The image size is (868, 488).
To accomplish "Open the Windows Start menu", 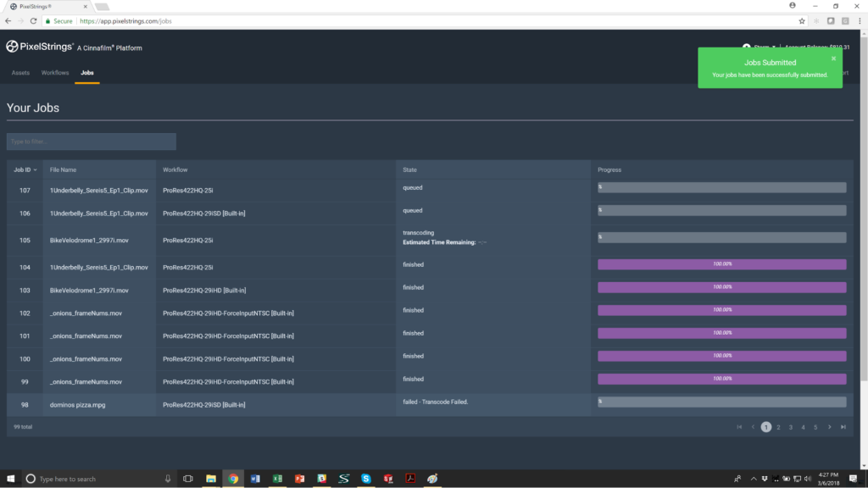I will click(10, 479).
